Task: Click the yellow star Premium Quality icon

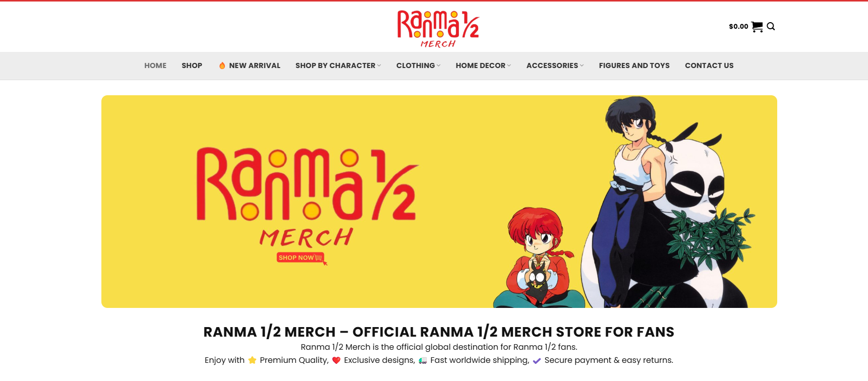Action: 252,360
